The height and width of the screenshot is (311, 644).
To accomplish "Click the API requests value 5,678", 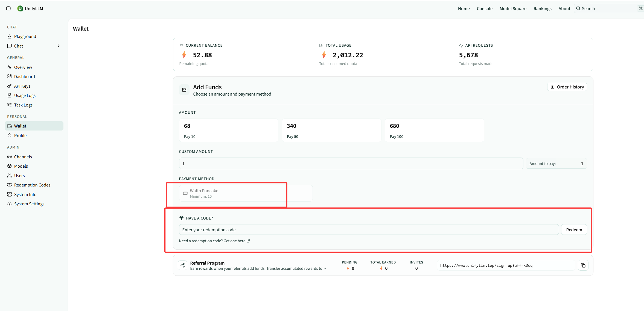I will coord(468,55).
